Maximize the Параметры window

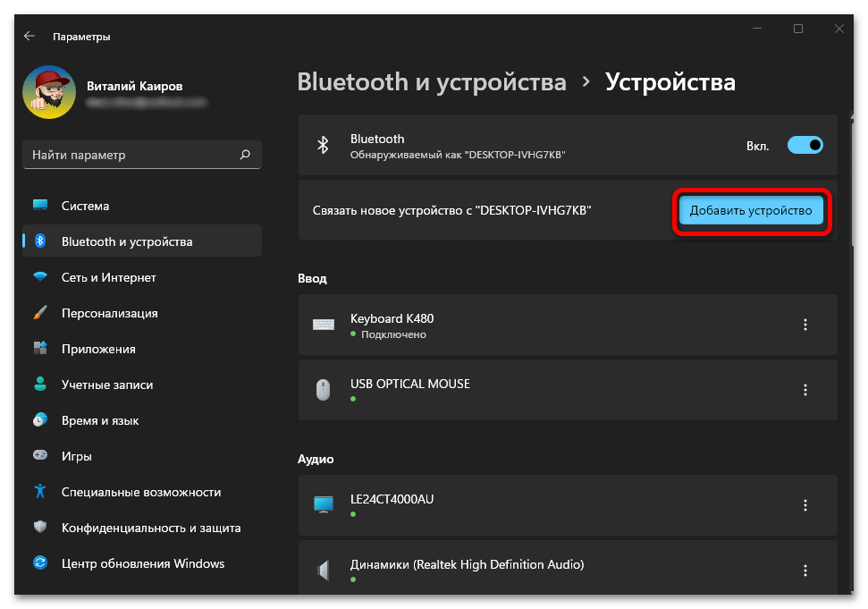797,29
